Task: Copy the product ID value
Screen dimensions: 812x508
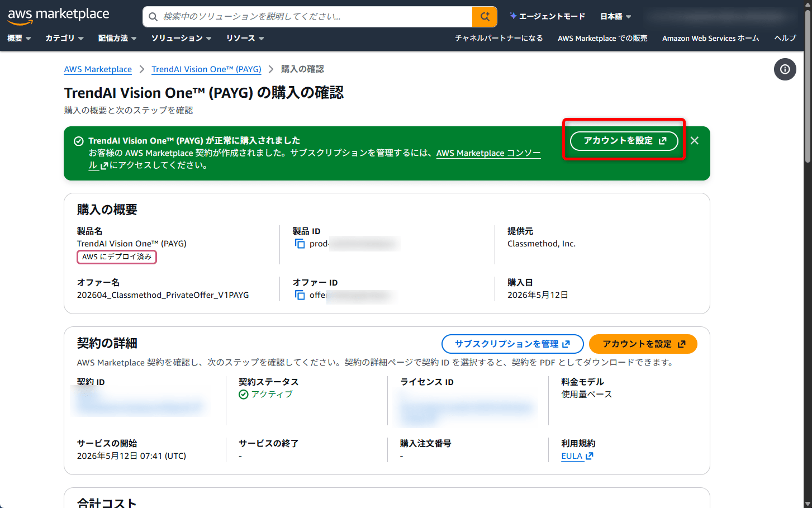Action: pos(300,244)
